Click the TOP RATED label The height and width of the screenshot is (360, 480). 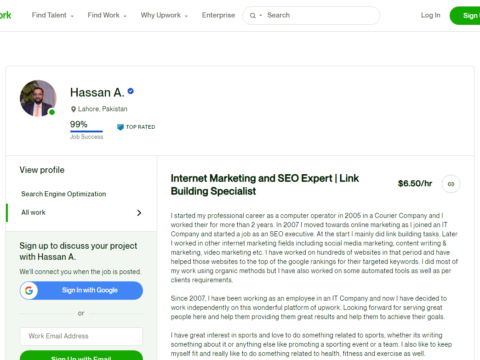[x=140, y=127]
